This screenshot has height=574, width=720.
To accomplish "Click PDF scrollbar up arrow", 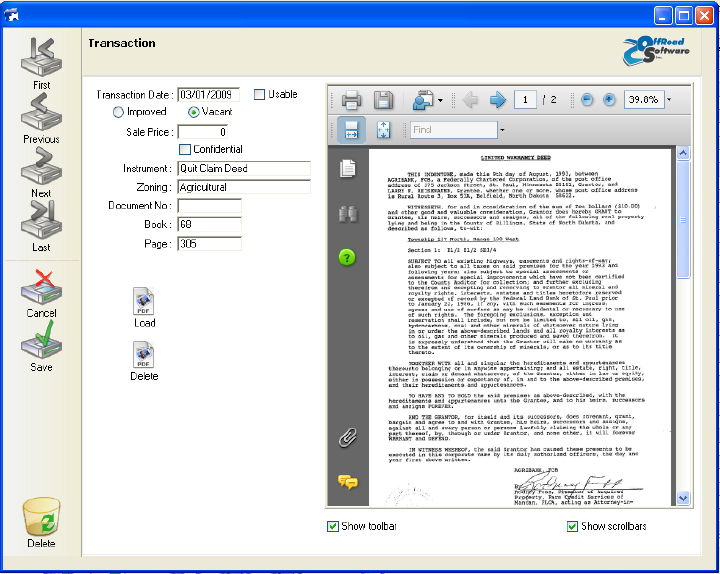I will click(683, 153).
